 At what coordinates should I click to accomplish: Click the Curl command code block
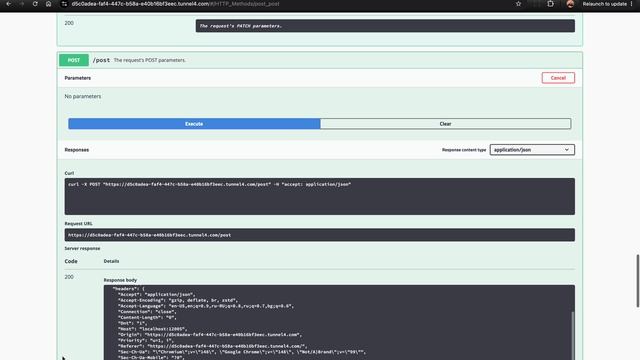tap(320, 196)
